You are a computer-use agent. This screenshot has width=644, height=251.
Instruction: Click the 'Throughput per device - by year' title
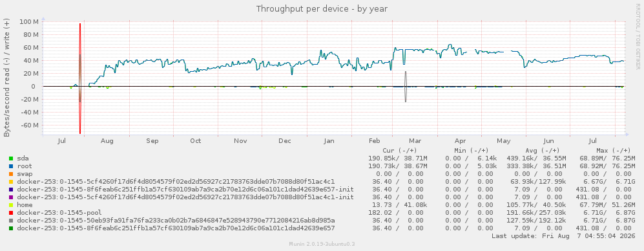tap(322, 8)
